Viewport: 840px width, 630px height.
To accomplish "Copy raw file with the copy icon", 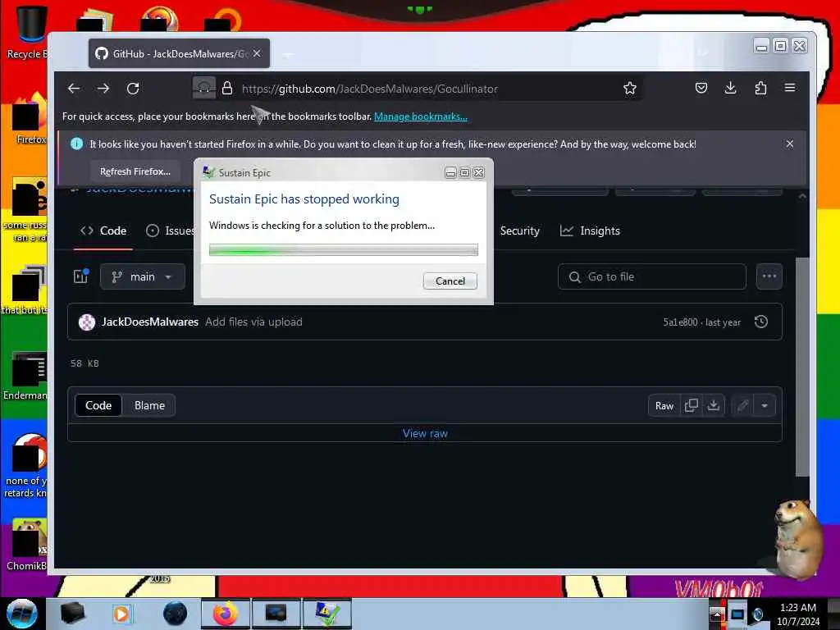I will [691, 405].
